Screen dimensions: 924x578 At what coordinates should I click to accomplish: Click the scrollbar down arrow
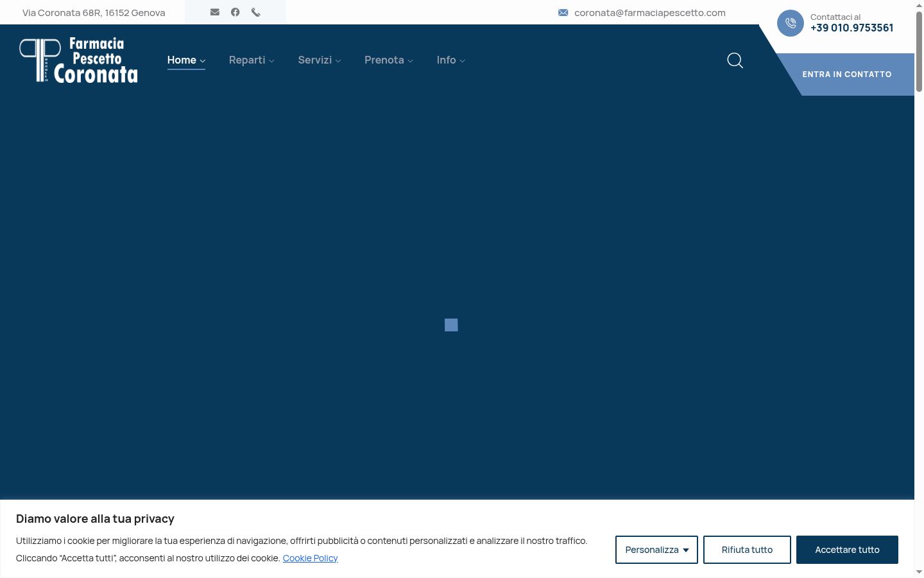pos(919,572)
